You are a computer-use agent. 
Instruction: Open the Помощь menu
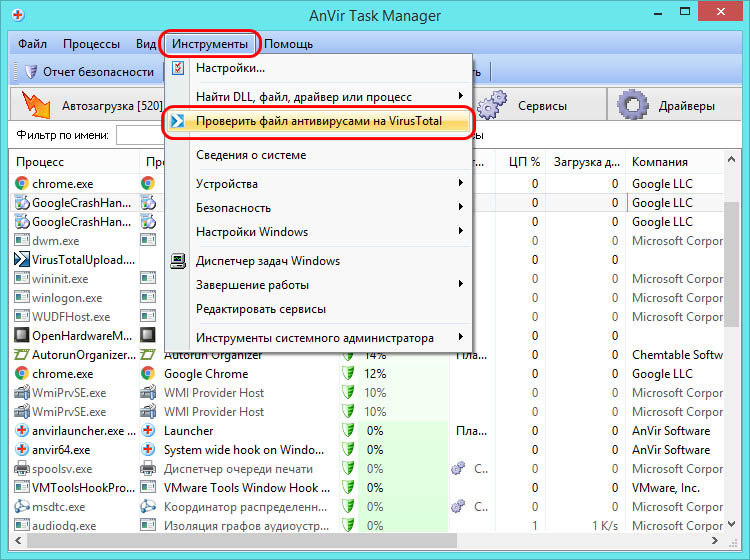(288, 44)
